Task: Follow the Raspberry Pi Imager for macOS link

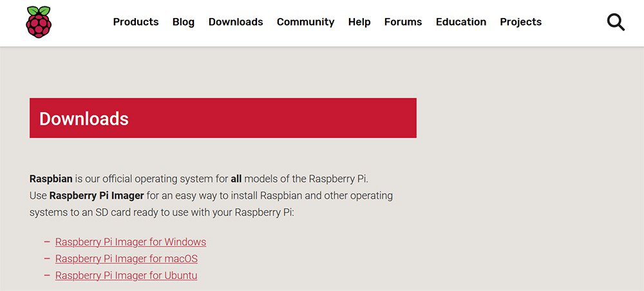Action: click(126, 259)
